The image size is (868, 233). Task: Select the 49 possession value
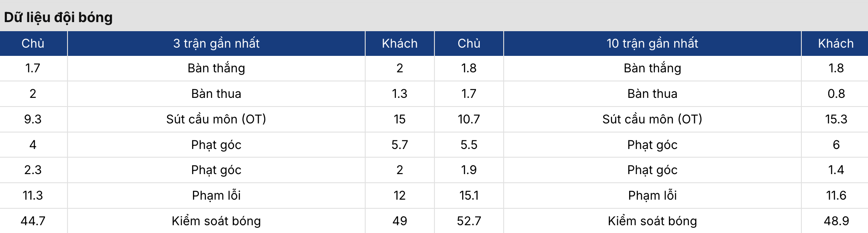point(399,221)
